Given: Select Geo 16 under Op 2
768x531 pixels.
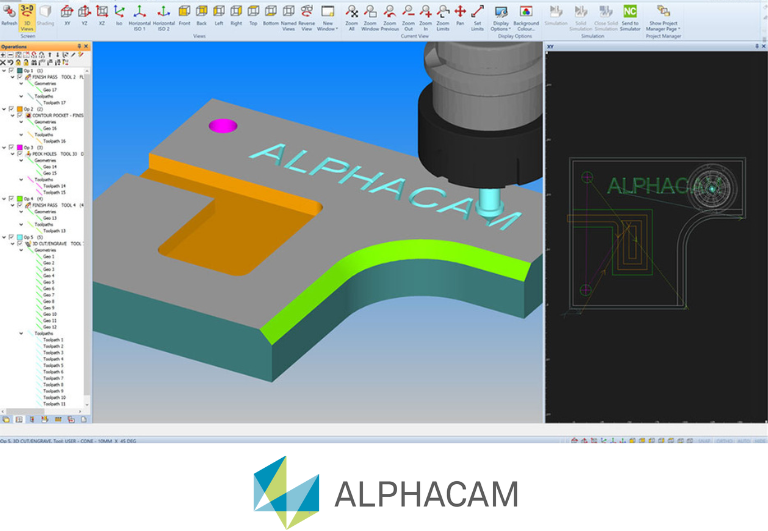Looking at the screenshot, I should pos(49,128).
